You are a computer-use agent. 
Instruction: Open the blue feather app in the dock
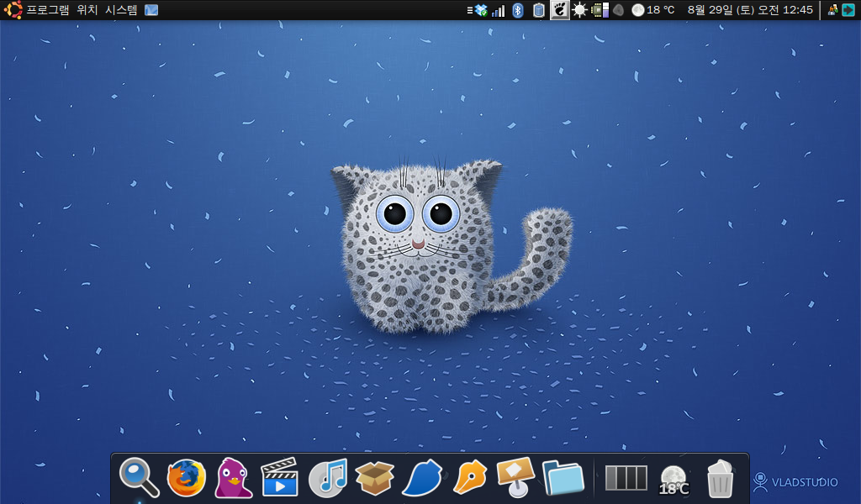coord(422,478)
